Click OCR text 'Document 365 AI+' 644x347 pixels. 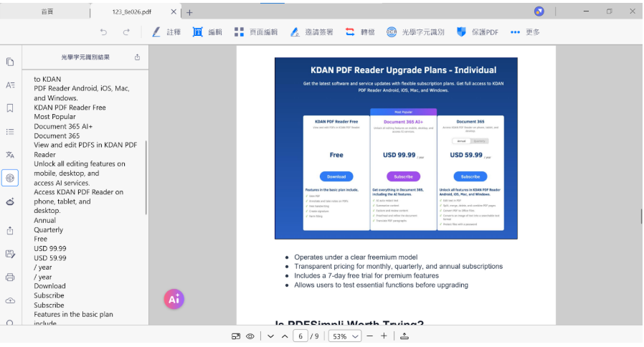(x=63, y=126)
